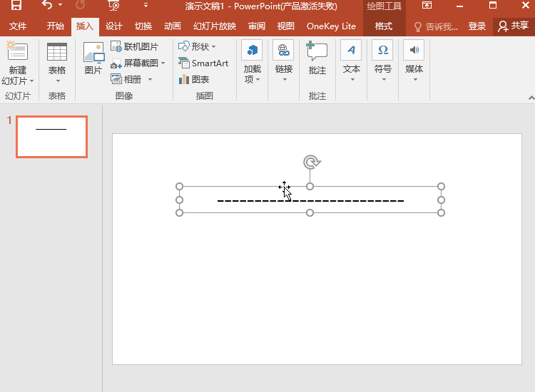Viewport: 535px width, 392px height.
Task: Open the undo history dropdown arrow
Action: 61,5
